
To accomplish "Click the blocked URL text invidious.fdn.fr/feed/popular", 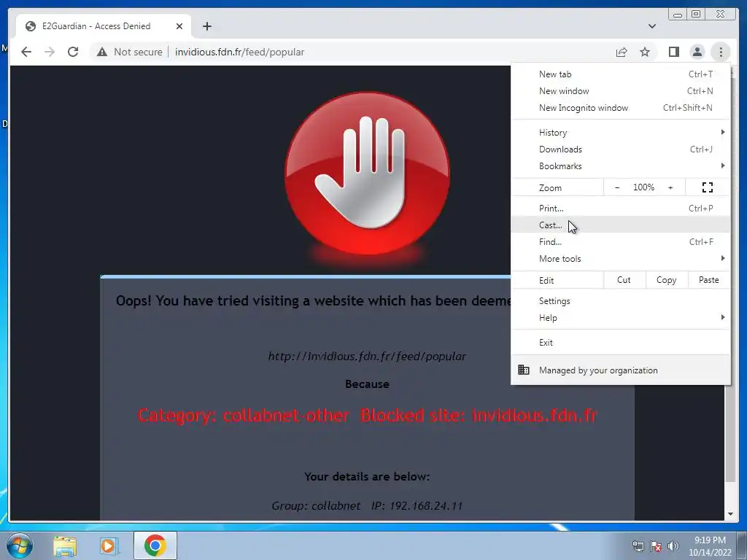I will tap(367, 356).
